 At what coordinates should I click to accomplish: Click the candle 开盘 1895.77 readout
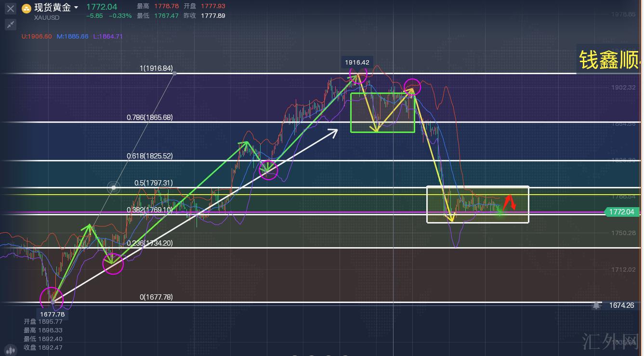[x=43, y=321]
